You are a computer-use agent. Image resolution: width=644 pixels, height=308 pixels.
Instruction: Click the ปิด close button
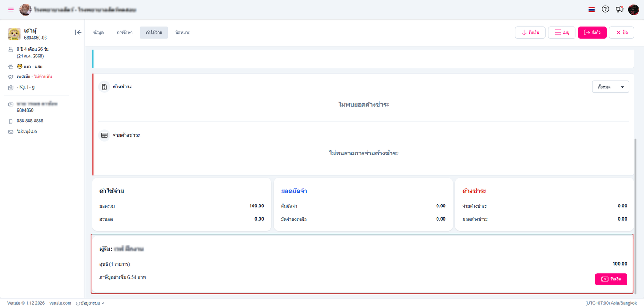pos(621,33)
